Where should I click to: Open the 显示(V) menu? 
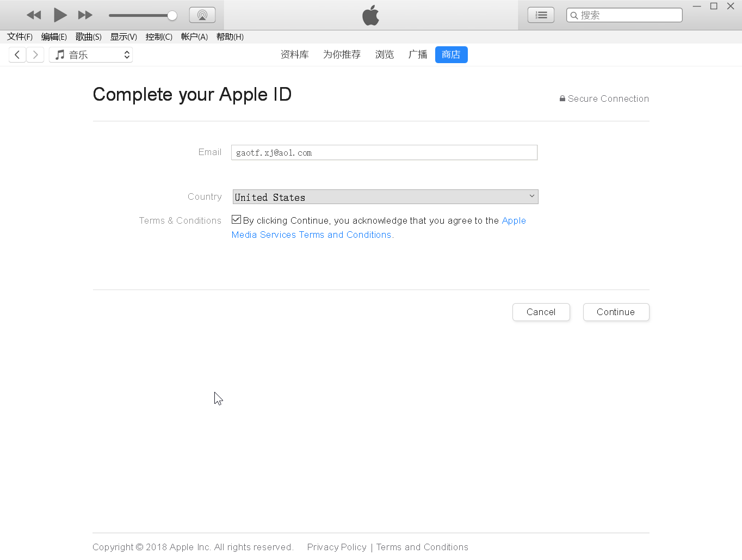tap(123, 37)
